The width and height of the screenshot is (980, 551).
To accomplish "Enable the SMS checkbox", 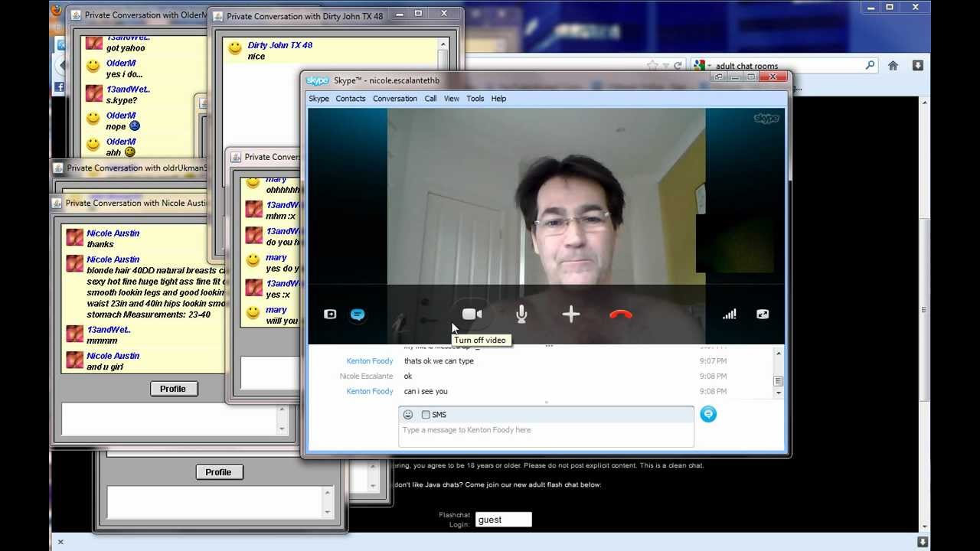I will [426, 415].
